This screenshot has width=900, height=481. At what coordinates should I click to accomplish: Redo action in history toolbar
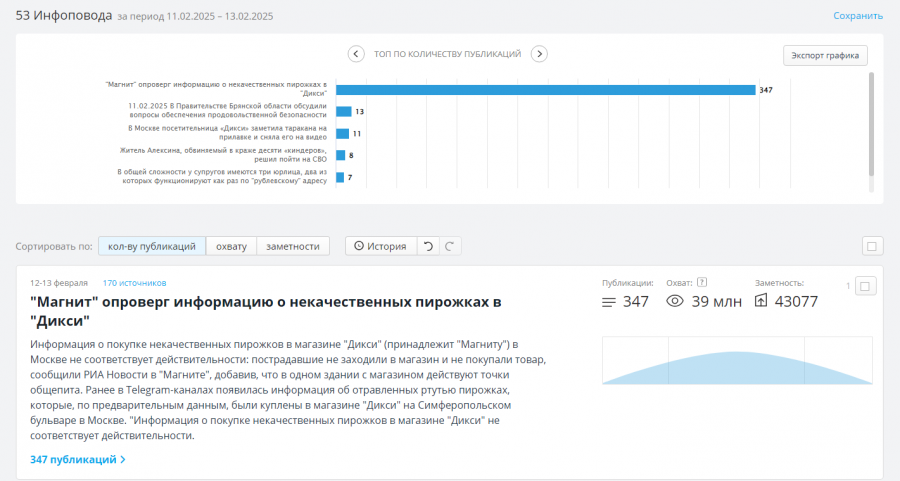[x=449, y=246]
